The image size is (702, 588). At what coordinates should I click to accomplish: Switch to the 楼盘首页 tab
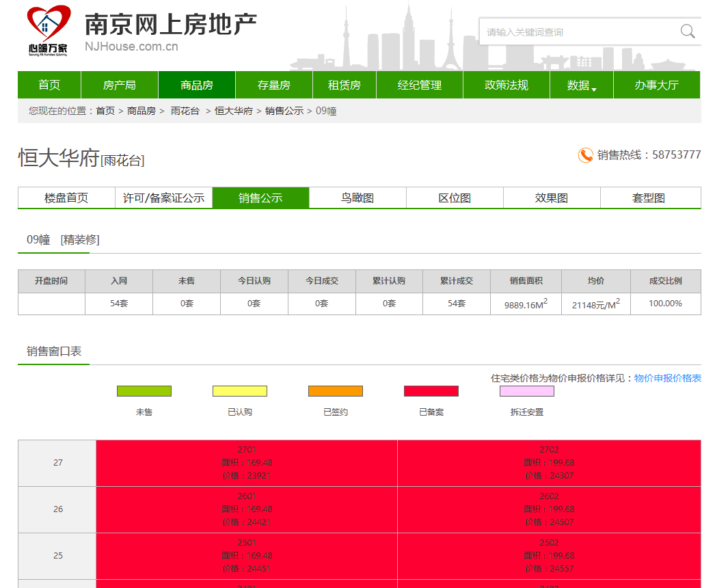(x=66, y=198)
